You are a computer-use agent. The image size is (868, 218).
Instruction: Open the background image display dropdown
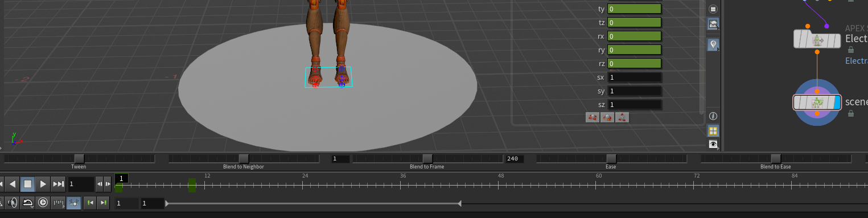point(713,24)
